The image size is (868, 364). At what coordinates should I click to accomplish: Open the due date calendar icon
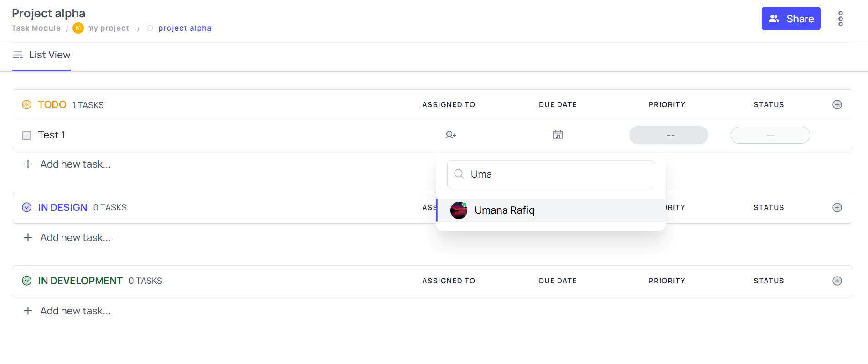click(558, 135)
